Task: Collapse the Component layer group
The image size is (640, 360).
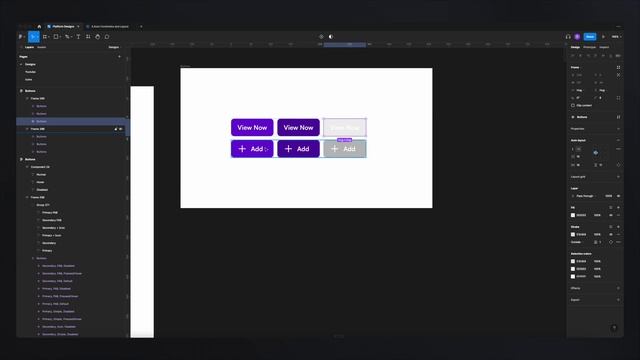Action: pos(27,167)
